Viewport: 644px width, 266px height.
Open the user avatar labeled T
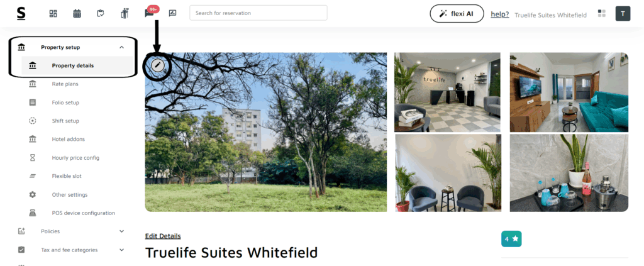(623, 14)
